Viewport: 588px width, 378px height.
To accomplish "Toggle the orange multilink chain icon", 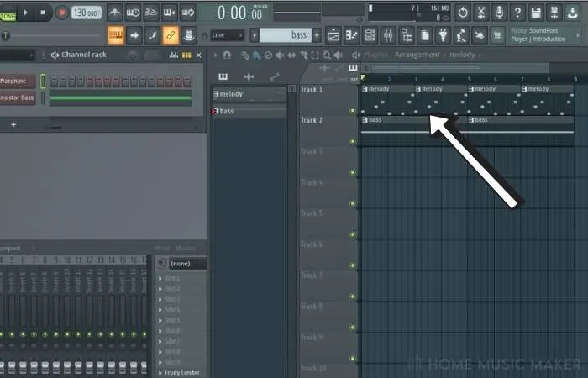I will click(171, 35).
